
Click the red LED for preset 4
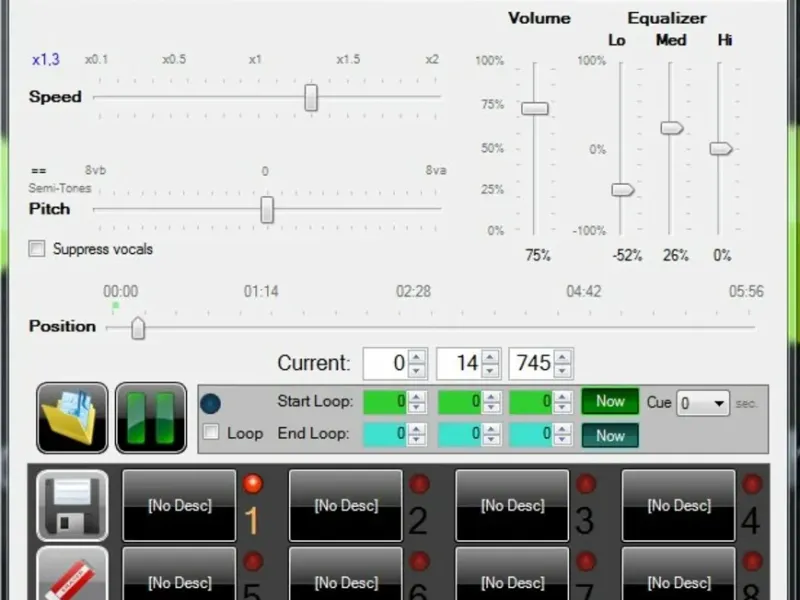752,484
